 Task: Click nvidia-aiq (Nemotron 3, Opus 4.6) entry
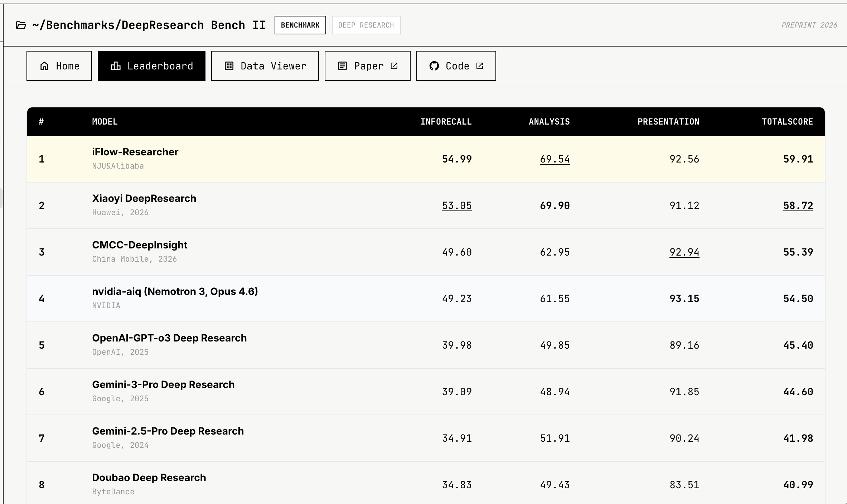(175, 291)
